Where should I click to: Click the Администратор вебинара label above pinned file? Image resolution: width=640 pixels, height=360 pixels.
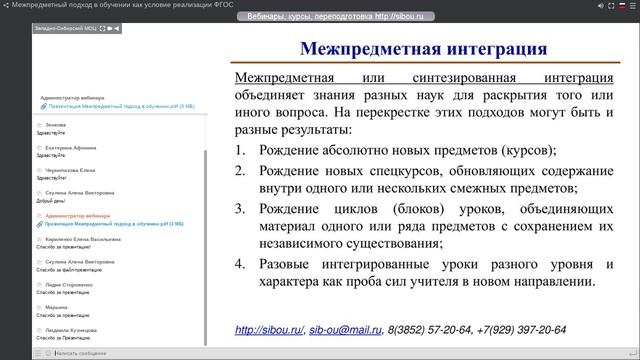(x=72, y=98)
